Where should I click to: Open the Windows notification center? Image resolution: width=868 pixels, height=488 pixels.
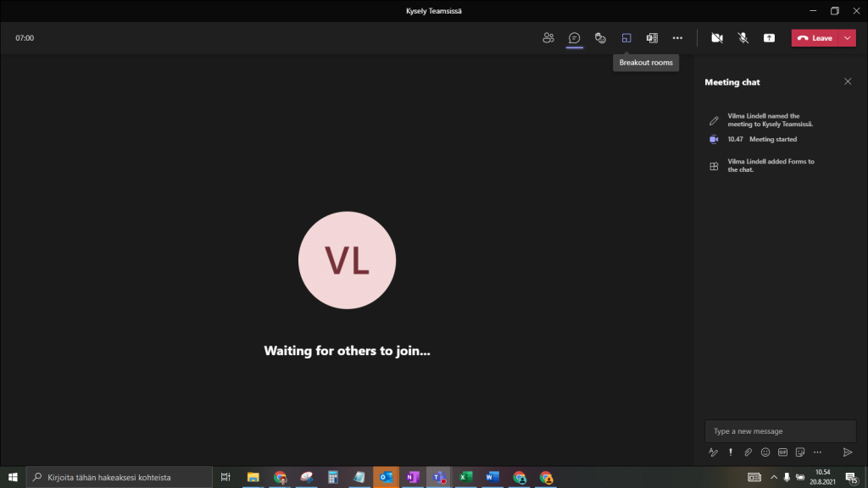(852, 477)
